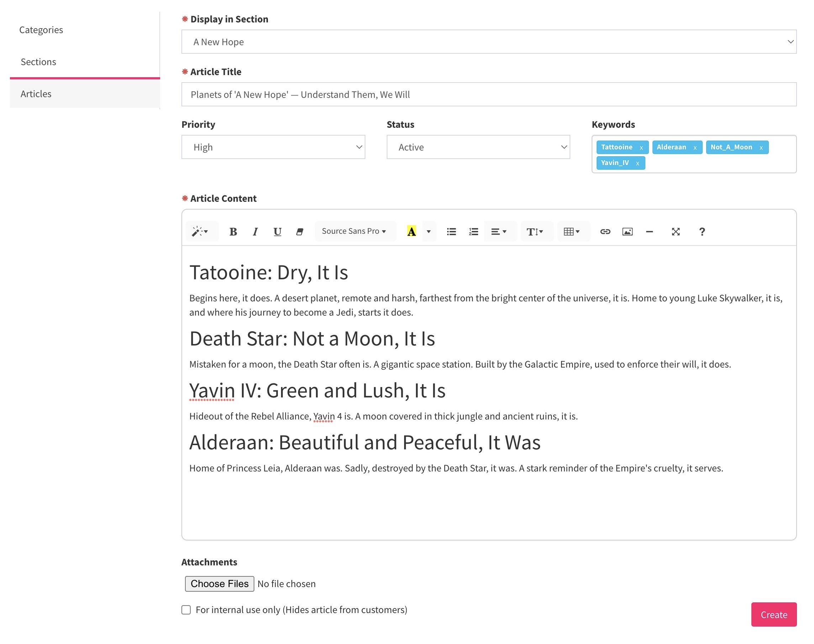Click the eraser remove font style icon

(x=300, y=232)
